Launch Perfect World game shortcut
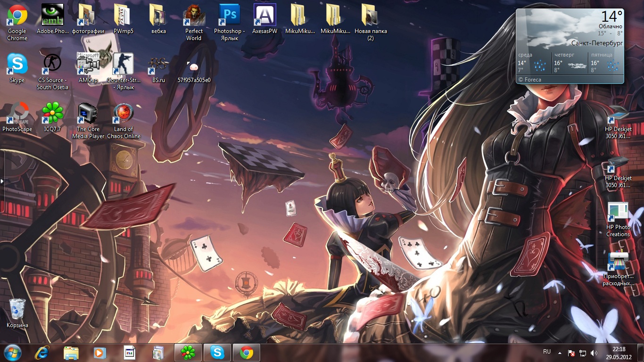644x362 pixels. point(194,22)
